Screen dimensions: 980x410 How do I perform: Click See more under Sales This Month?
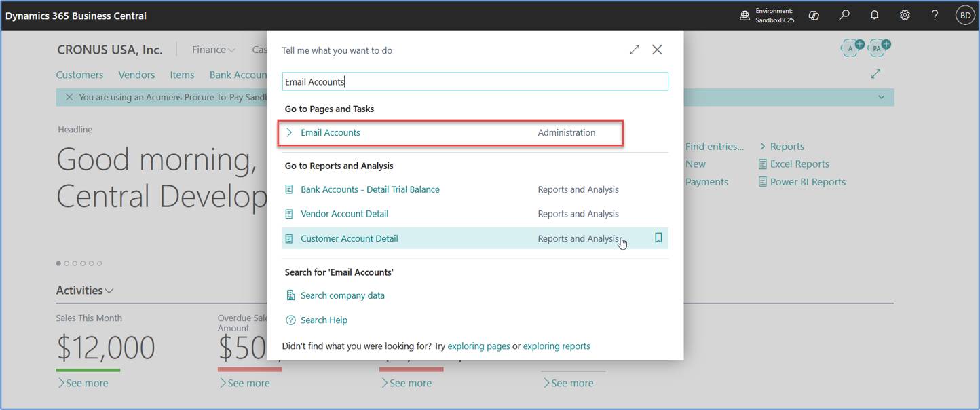[82, 383]
